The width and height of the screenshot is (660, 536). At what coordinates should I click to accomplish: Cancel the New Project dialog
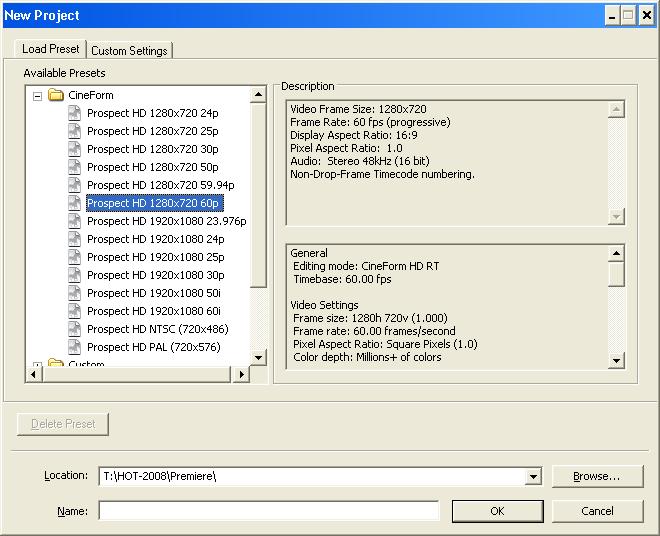(597, 511)
